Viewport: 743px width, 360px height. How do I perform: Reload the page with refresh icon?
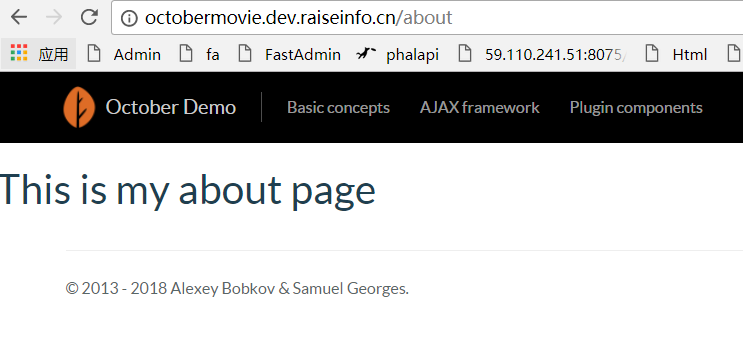click(89, 17)
